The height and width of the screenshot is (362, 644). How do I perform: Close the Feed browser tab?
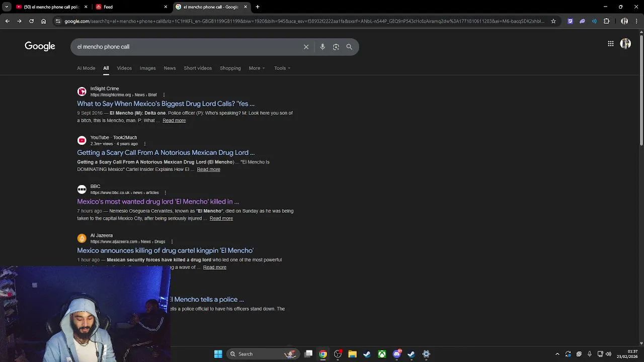coord(166,7)
